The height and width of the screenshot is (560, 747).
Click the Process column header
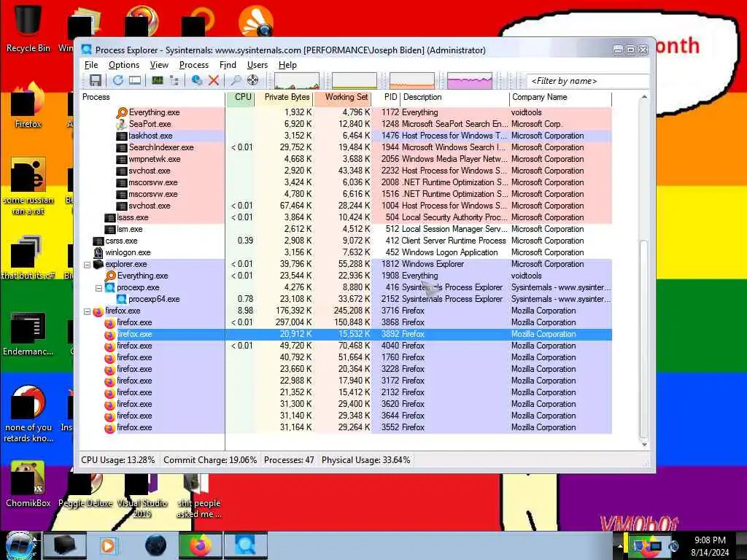[x=152, y=97]
